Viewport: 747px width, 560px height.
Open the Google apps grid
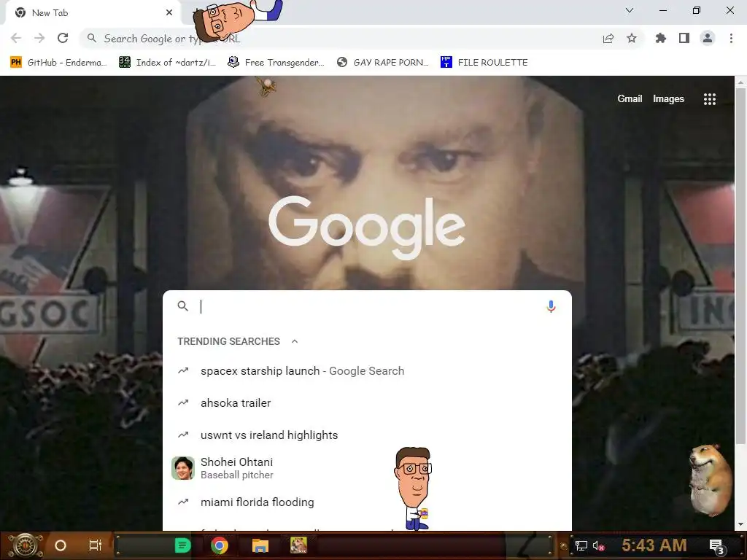click(x=710, y=99)
